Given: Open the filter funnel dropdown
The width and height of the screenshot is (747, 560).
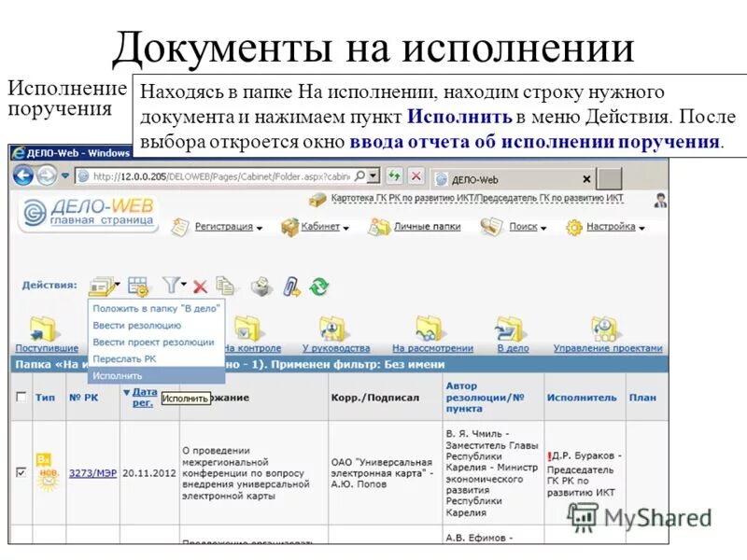Looking at the screenshot, I should tap(174, 286).
